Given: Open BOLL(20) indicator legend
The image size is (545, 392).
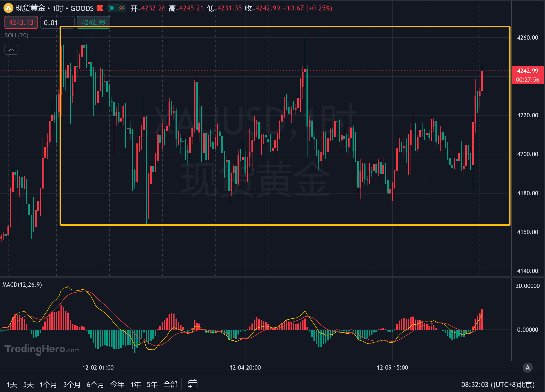Looking at the screenshot, I should [x=16, y=35].
